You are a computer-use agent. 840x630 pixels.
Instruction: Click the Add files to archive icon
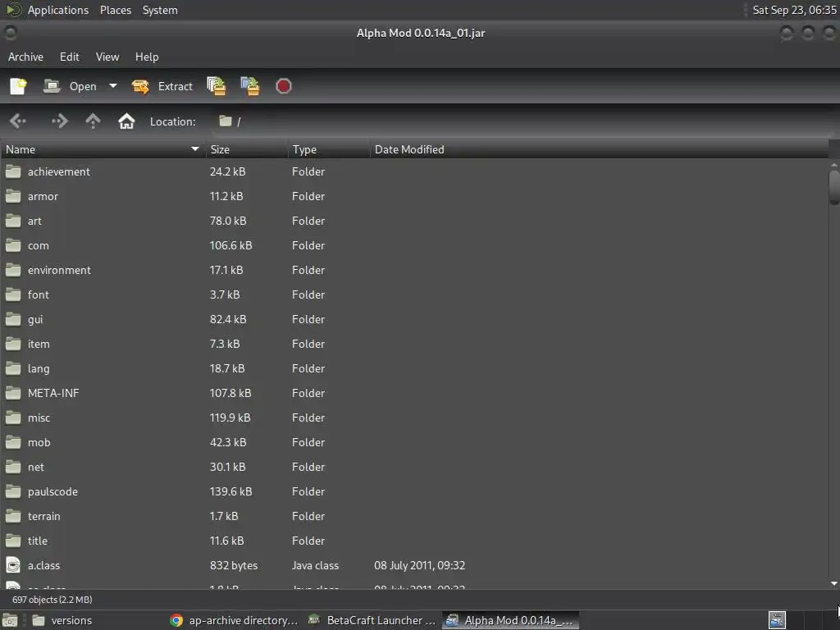coord(217,86)
